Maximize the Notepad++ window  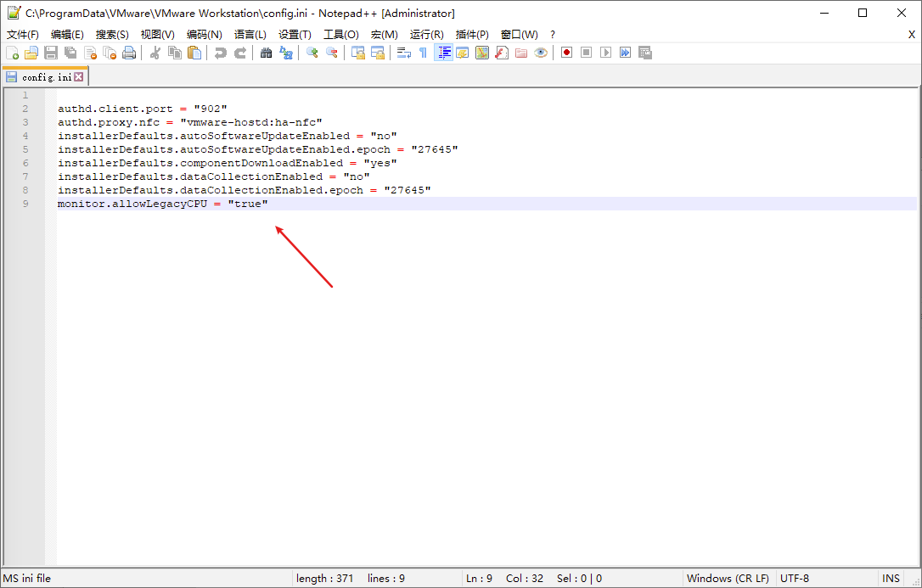(863, 13)
